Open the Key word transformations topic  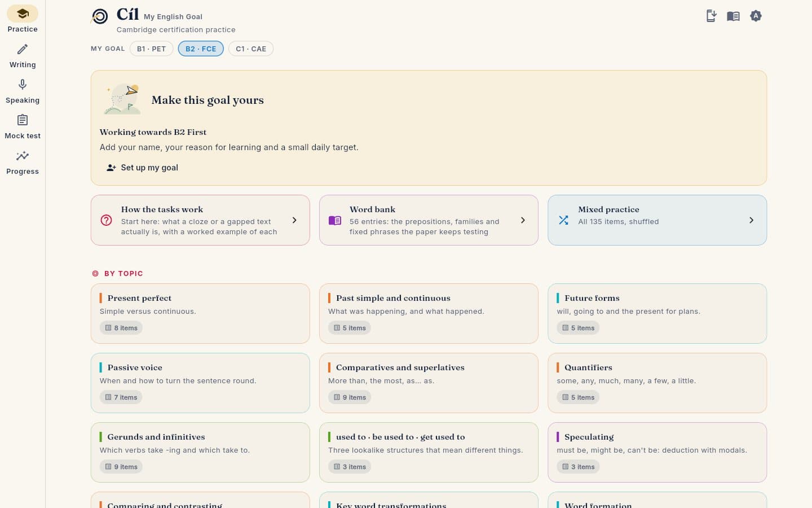click(x=429, y=500)
